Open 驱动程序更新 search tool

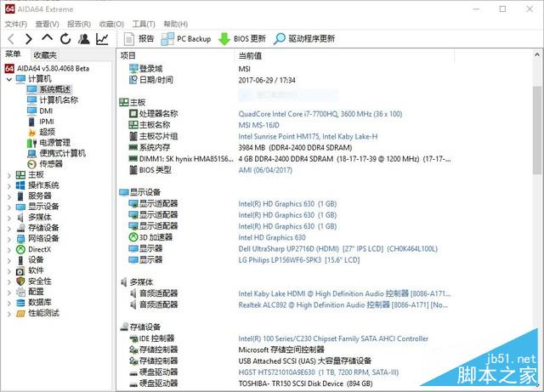(x=304, y=39)
